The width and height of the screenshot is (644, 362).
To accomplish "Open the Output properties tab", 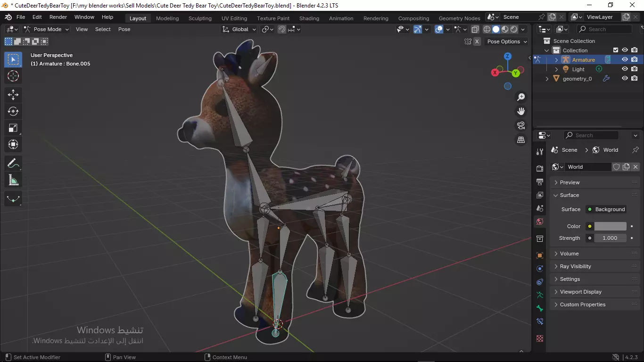I will [540, 181].
